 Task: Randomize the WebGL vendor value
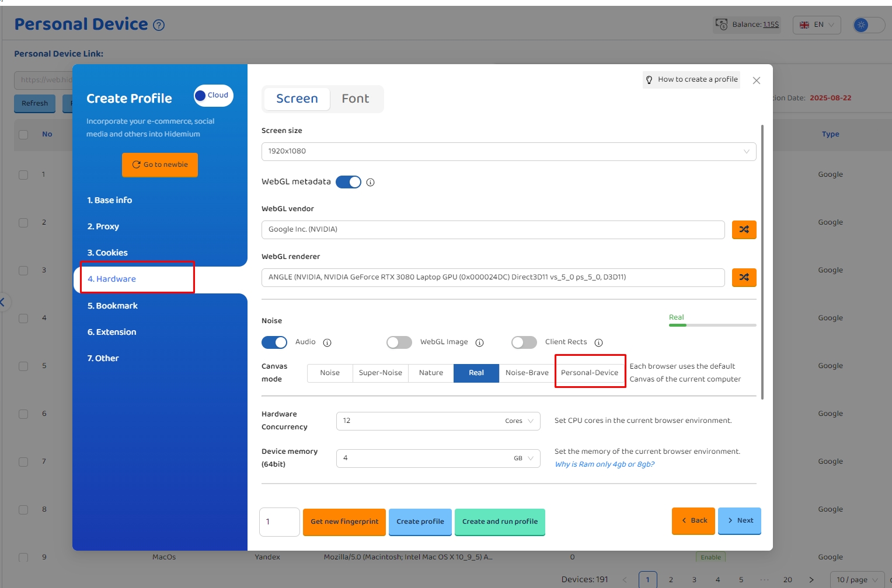(x=744, y=230)
